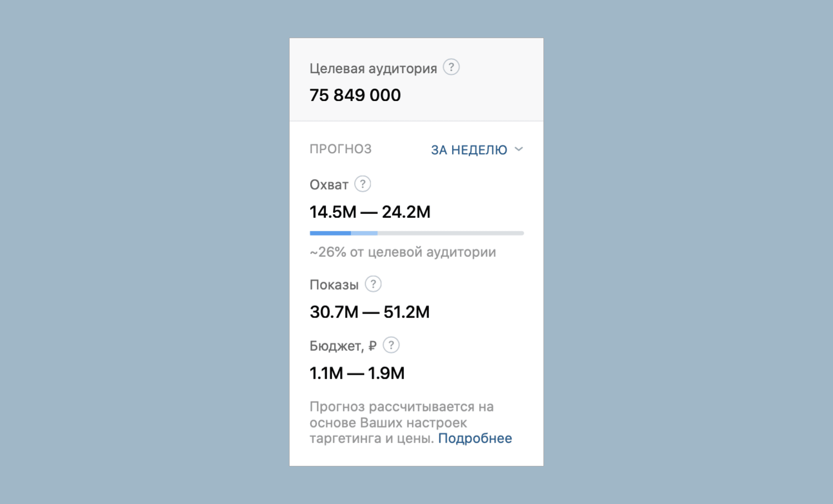Click the light blue reach bar segment

coord(364,233)
